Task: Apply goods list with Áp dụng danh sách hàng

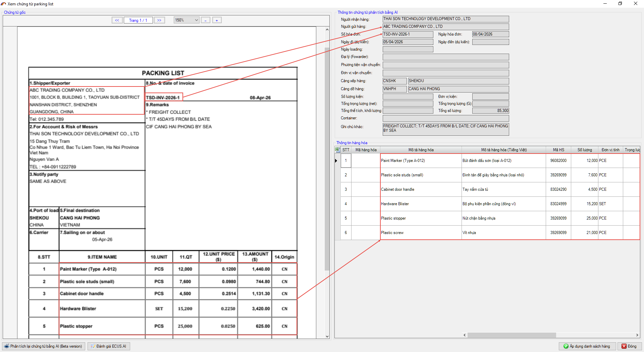Action: click(587, 346)
